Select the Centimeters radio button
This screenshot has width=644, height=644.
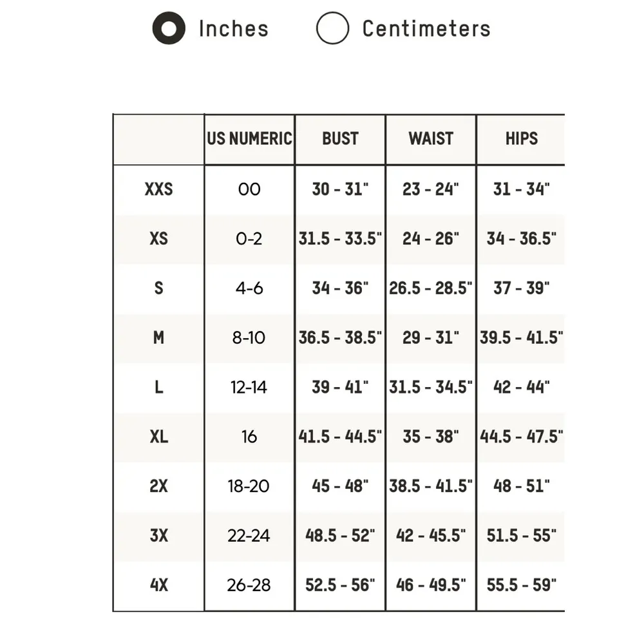pyautogui.click(x=332, y=29)
